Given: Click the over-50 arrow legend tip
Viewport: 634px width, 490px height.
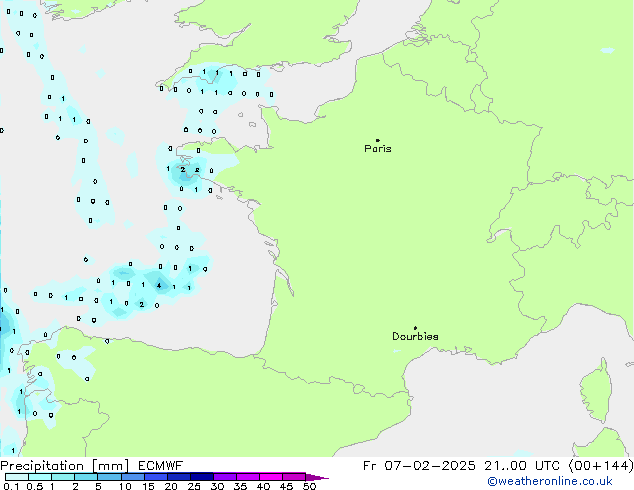Looking at the screenshot, I should click(x=317, y=477).
